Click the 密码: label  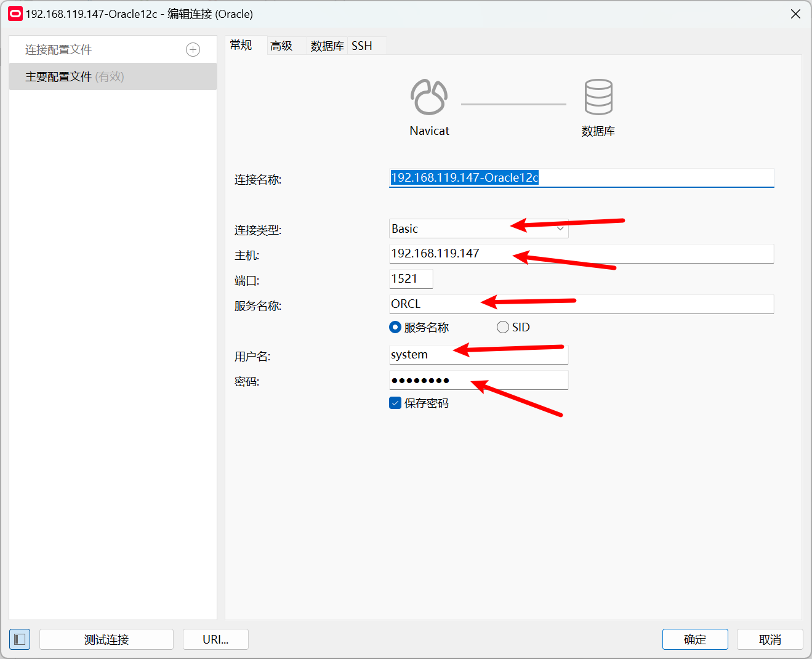[247, 382]
